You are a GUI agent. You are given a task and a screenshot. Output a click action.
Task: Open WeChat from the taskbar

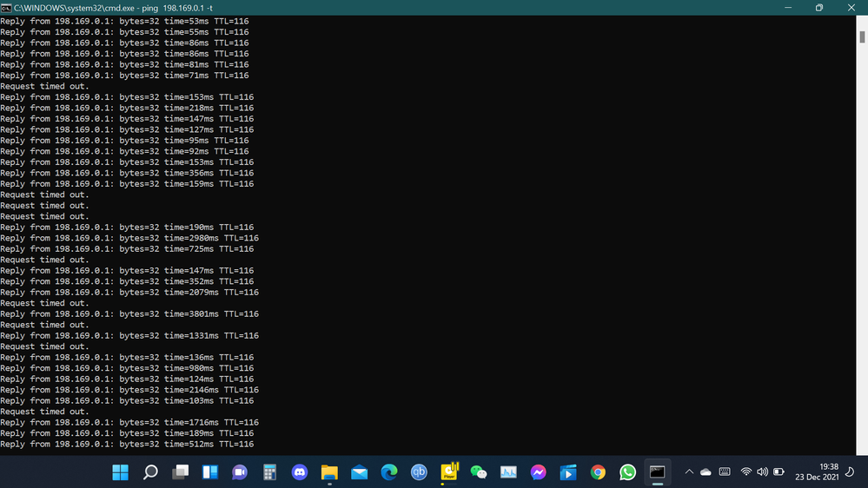[x=479, y=472]
